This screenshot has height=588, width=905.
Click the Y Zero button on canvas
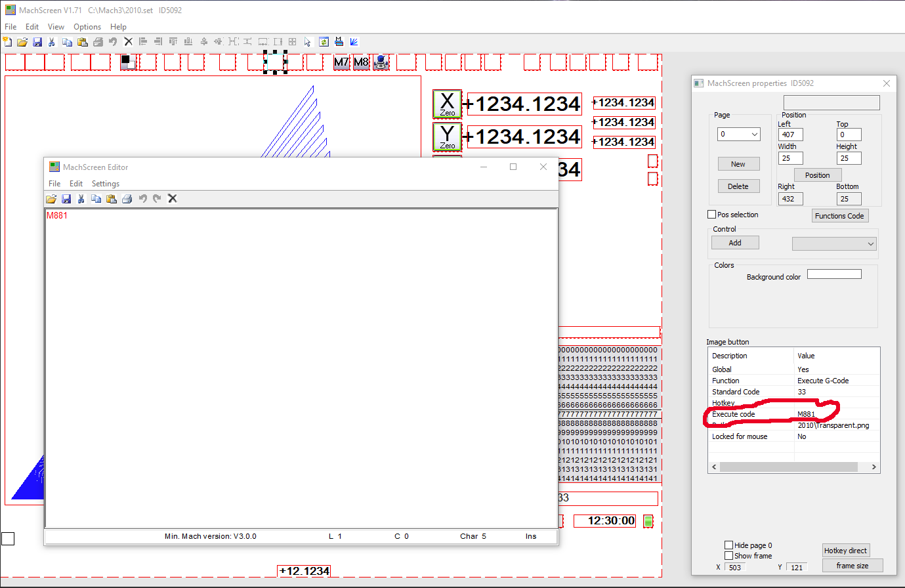pos(447,136)
